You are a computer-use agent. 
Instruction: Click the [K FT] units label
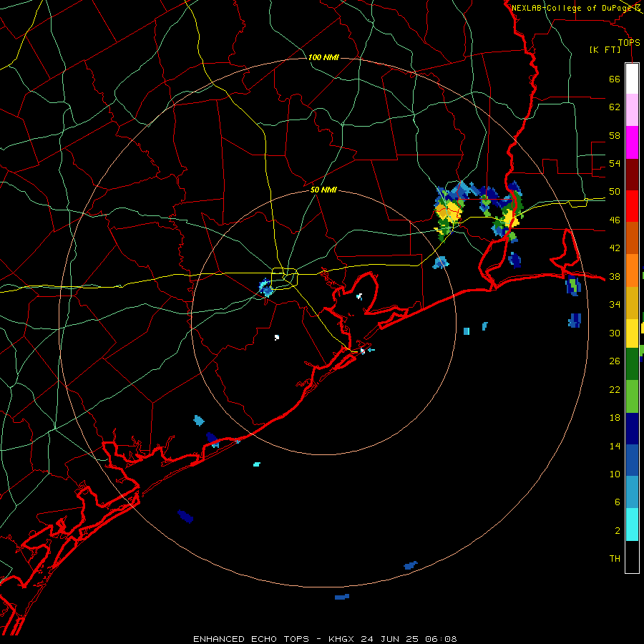605,50
